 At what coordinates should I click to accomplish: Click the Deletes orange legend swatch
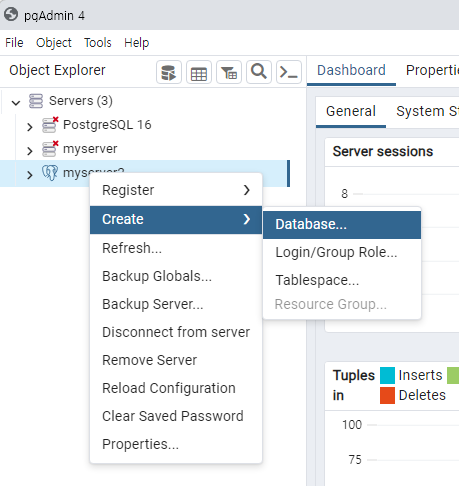(387, 395)
